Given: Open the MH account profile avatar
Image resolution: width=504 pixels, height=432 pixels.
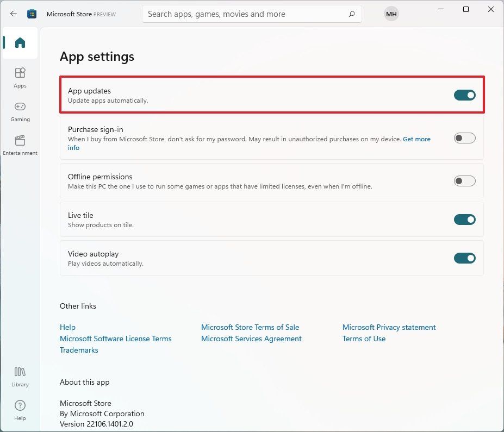Looking at the screenshot, I should [391, 14].
